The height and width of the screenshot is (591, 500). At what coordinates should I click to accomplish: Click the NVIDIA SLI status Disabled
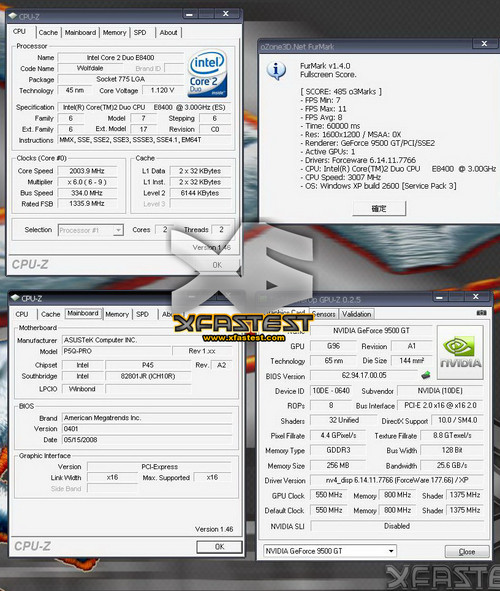point(397,526)
